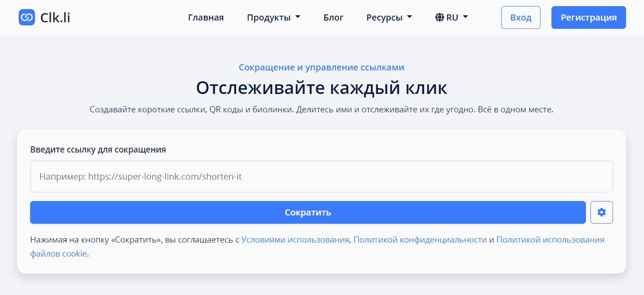
Task: Expand the Продукты dropdown menu
Action: [x=269, y=17]
